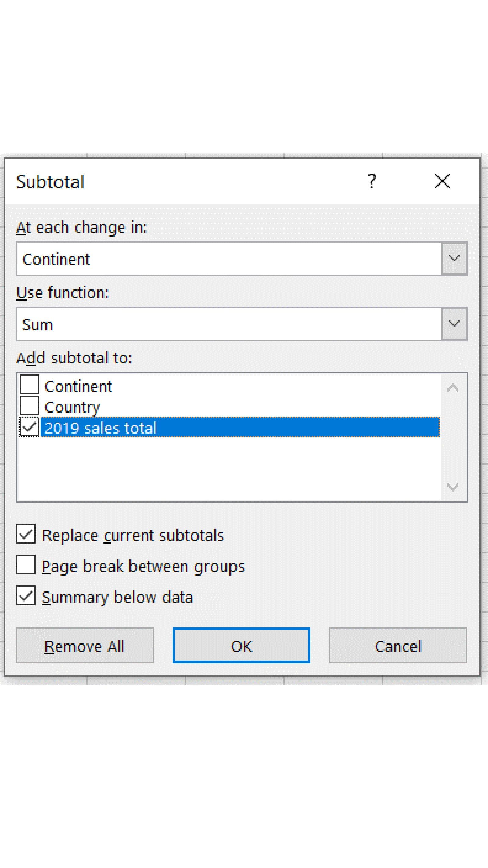Click the Cancel button
Image resolution: width=488 pixels, height=868 pixels.
point(398,646)
